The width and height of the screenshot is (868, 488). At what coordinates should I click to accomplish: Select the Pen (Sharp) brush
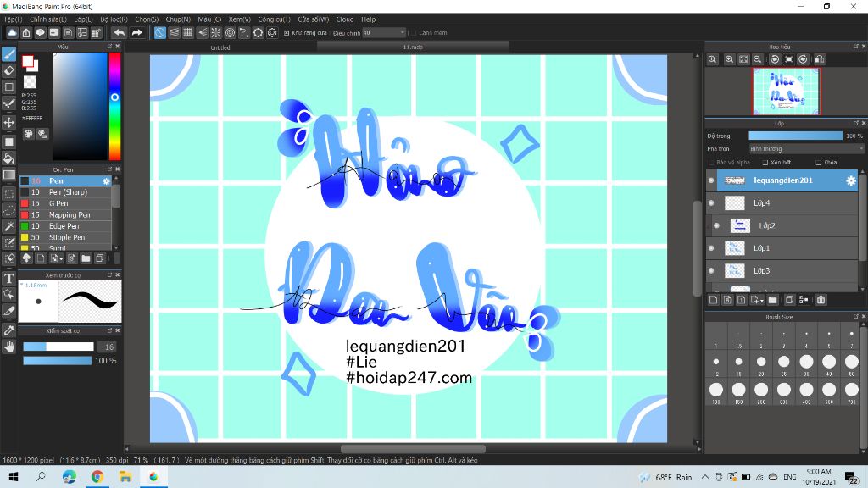click(x=65, y=192)
